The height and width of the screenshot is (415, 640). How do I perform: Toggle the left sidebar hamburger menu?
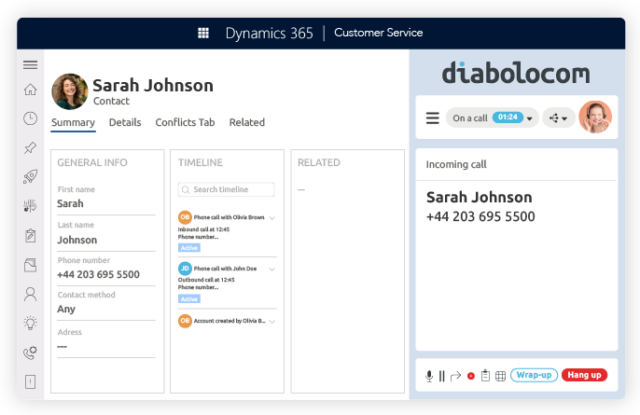coord(30,65)
